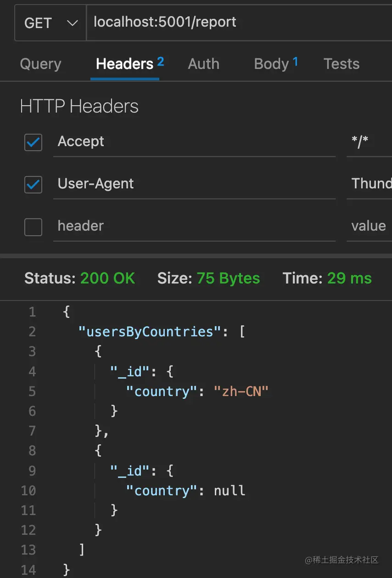This screenshot has height=578, width=392.
Task: Open the Tests tab
Action: pyautogui.click(x=341, y=64)
